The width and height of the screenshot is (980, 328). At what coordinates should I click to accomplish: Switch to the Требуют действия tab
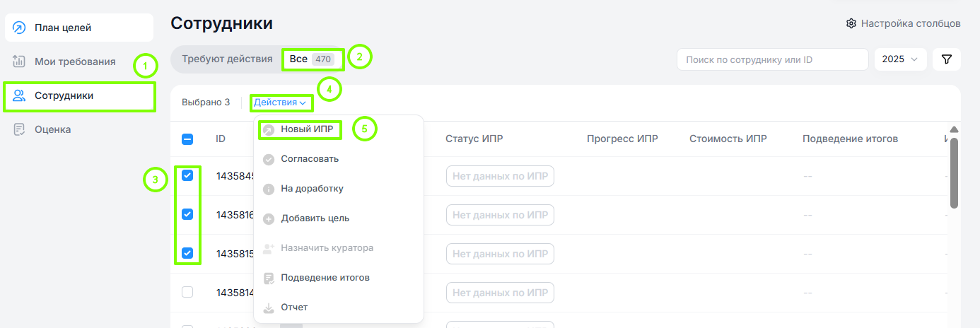(x=227, y=59)
